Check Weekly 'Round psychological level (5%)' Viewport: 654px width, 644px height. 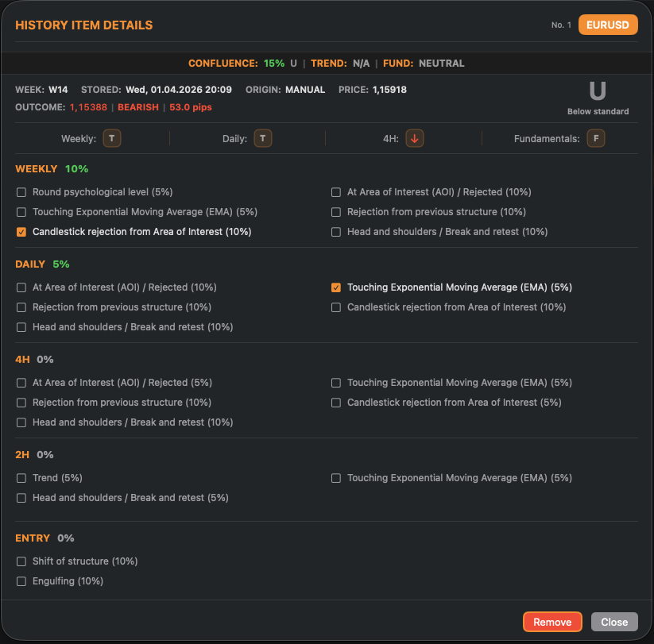click(x=21, y=192)
